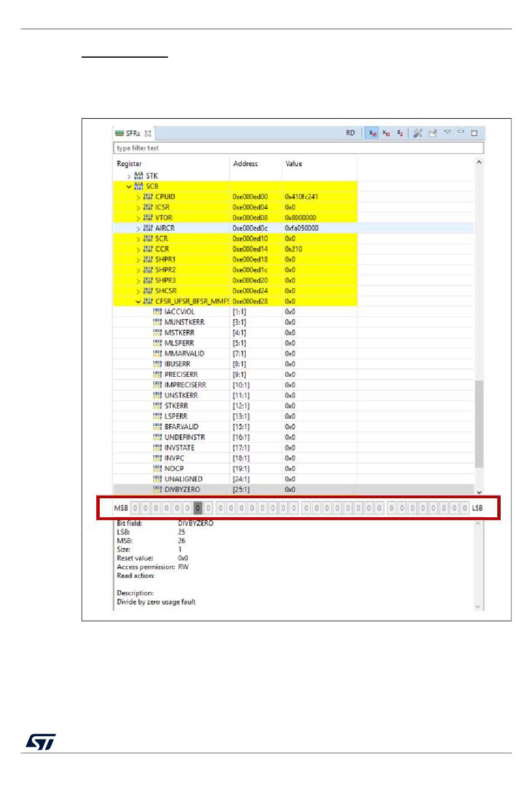
Task: Click the RD read button in SFRs toolbar
Action: pyautogui.click(x=350, y=133)
